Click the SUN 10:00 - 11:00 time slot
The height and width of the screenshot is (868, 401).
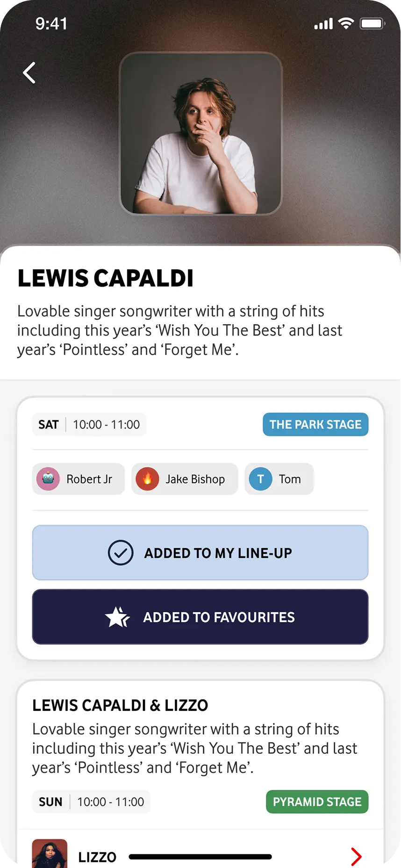tap(91, 802)
